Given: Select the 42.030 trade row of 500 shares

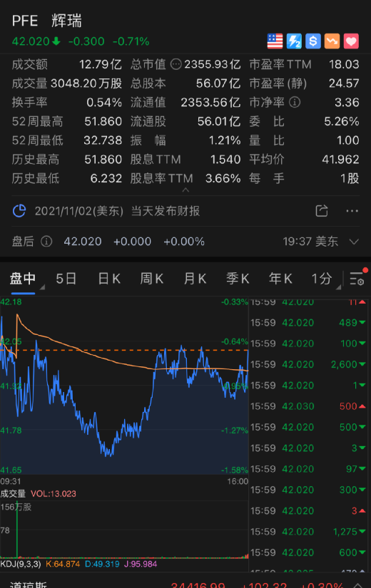Looking at the screenshot, I should point(308,406).
